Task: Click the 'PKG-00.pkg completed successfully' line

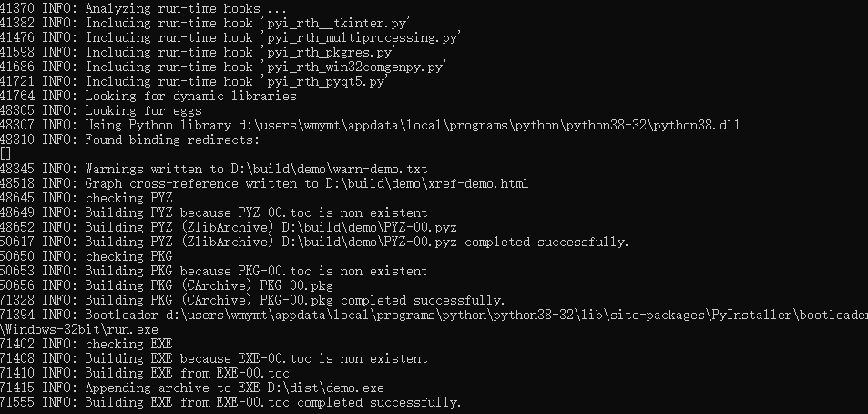Action: 252,300
